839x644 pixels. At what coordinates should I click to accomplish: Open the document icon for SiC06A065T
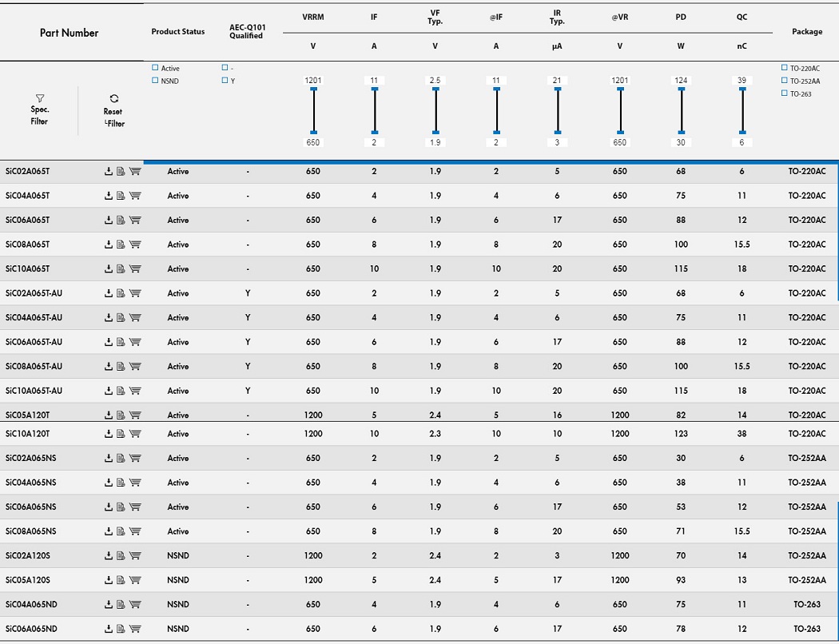tap(121, 221)
